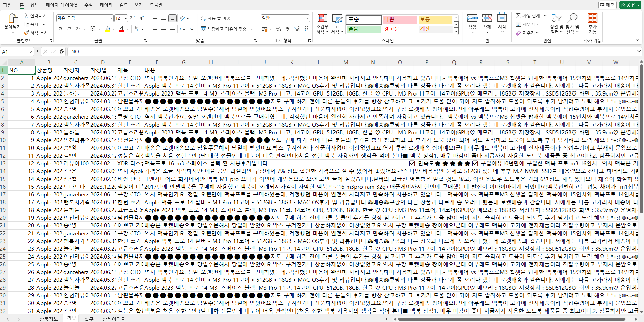Click the 공유 share button

(629, 5)
